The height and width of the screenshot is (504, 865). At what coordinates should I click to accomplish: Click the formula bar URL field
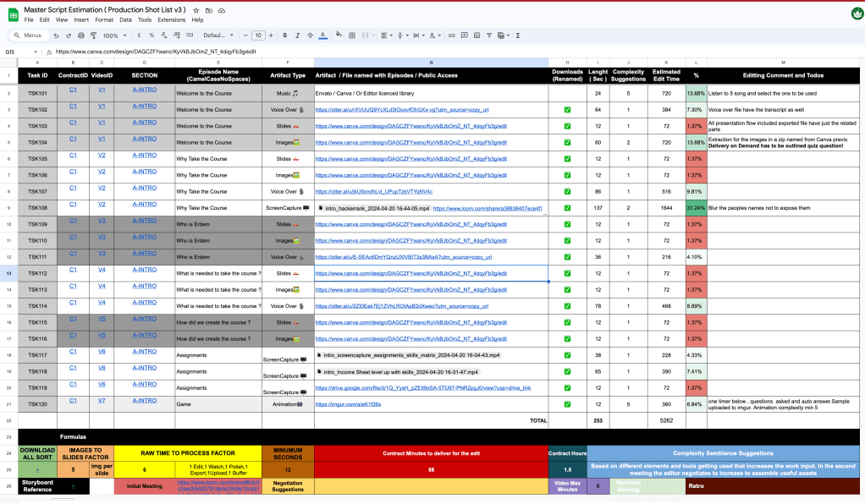(458, 52)
